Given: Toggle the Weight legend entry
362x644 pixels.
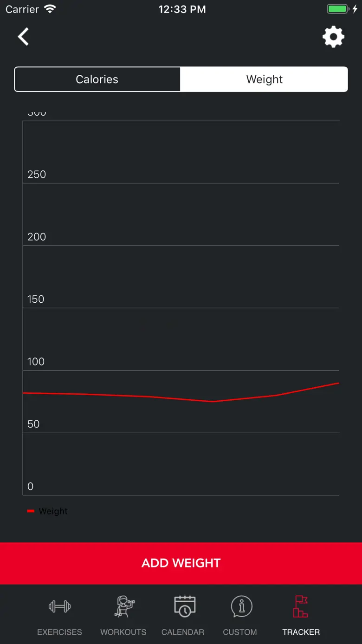Looking at the screenshot, I should pyautogui.click(x=47, y=511).
